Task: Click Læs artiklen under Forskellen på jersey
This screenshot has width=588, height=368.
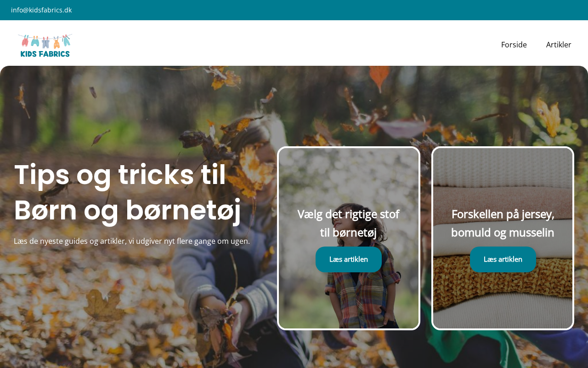Action: pyautogui.click(x=503, y=259)
